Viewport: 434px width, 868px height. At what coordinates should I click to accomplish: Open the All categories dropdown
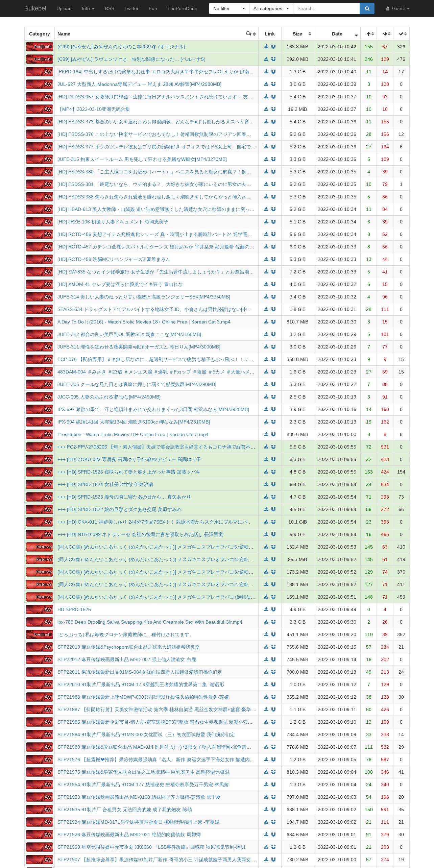pyautogui.click(x=271, y=8)
